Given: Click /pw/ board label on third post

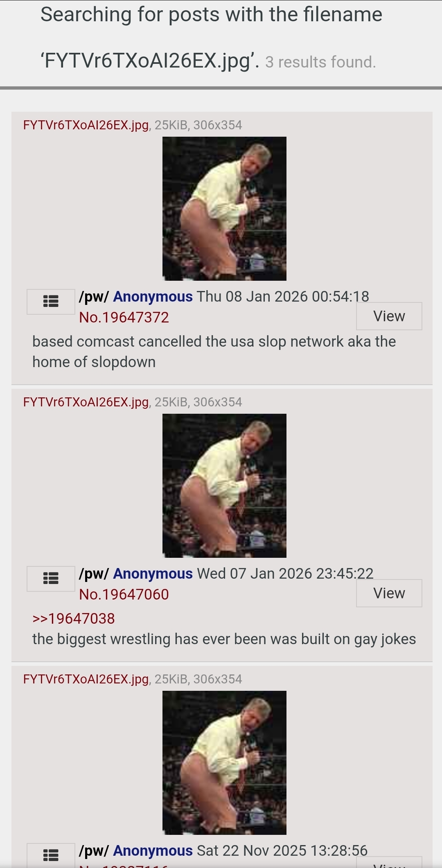Looking at the screenshot, I should point(94,850).
